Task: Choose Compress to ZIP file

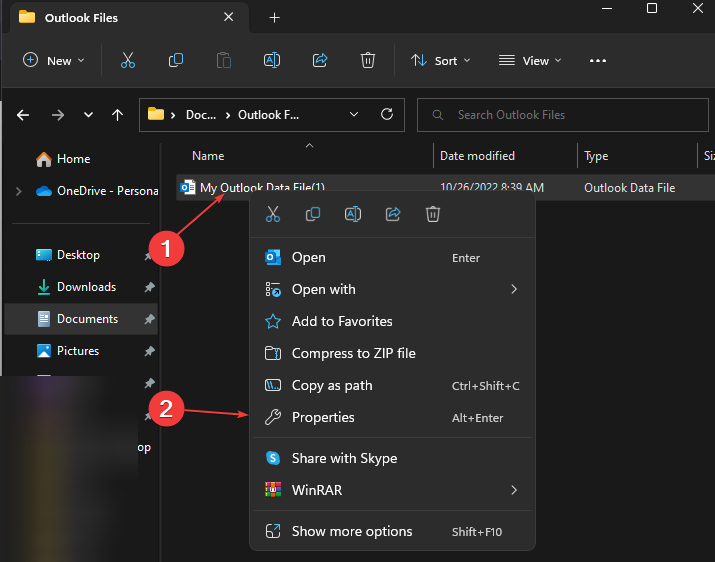Action: (392, 353)
